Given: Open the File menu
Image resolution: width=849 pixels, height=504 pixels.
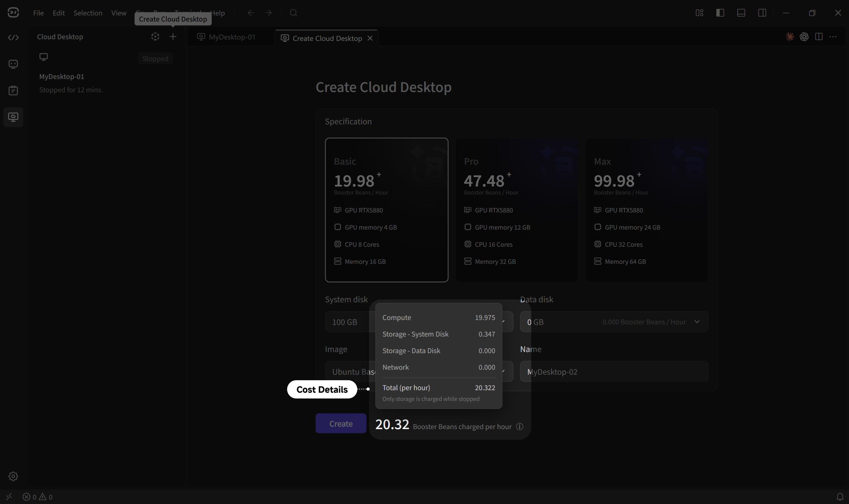Looking at the screenshot, I should tap(38, 13).
